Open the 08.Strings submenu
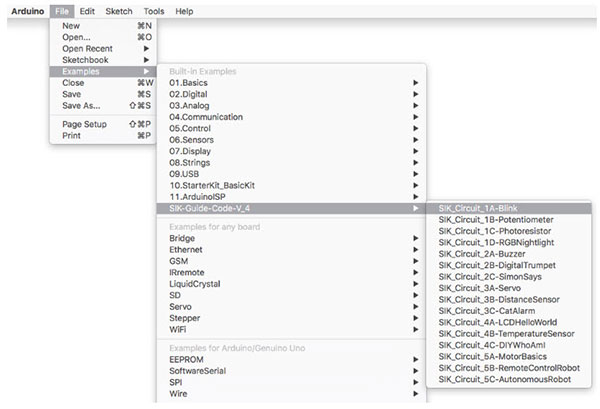Viewport: 600px width, 409px height. [291, 163]
